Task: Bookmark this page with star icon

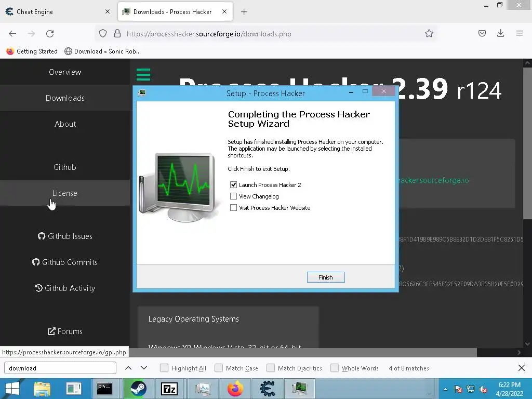Action: [429, 33]
